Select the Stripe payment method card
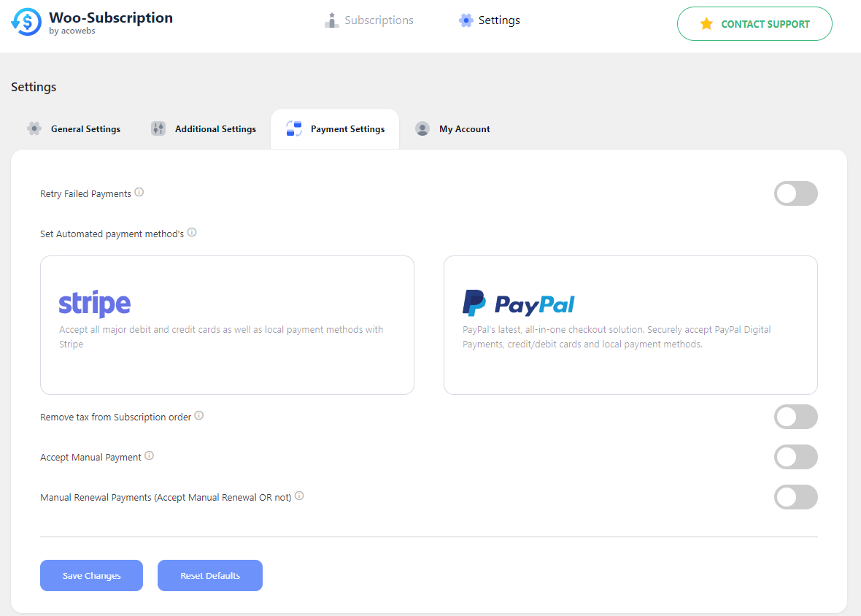861x616 pixels. pos(227,325)
